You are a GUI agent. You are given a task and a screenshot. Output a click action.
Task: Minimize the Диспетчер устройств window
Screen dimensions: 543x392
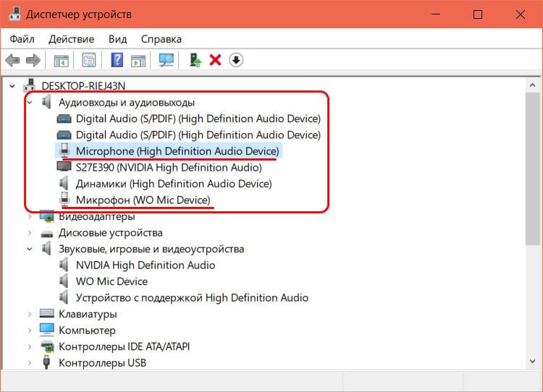click(436, 14)
